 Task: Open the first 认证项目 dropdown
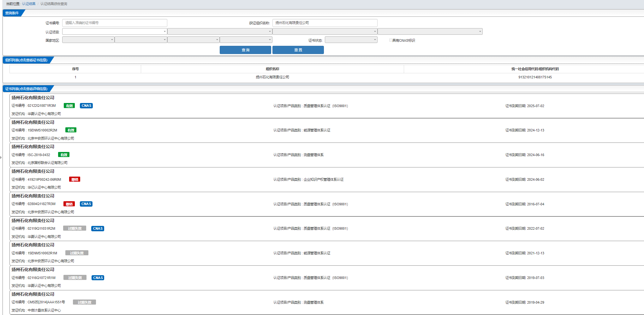tap(115, 31)
